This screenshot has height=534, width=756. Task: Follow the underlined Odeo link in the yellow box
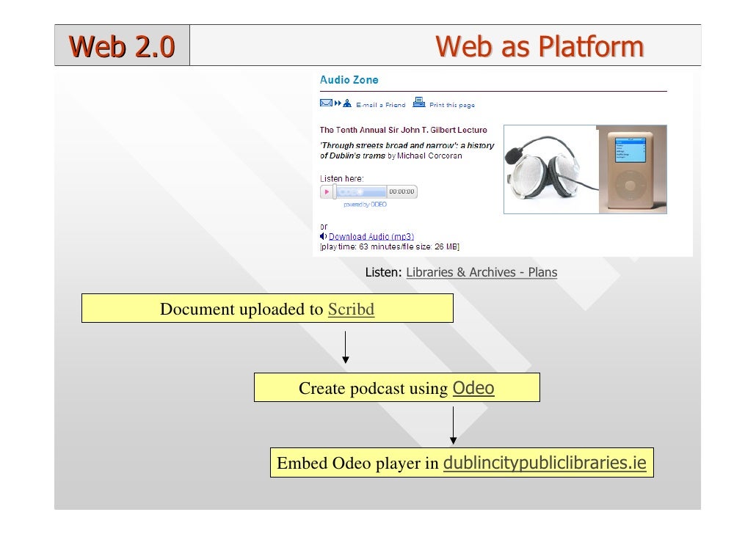[x=473, y=388]
